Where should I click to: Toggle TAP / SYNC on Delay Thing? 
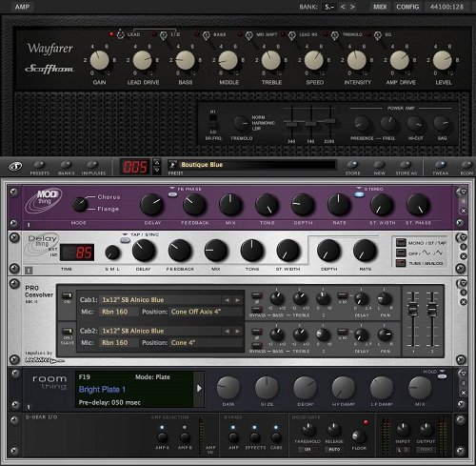click(126, 240)
